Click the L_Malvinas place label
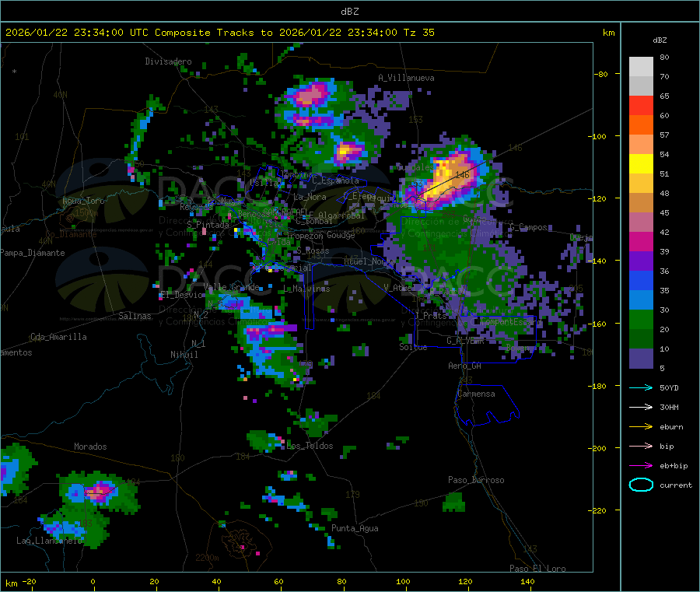700x592 pixels. (306, 289)
